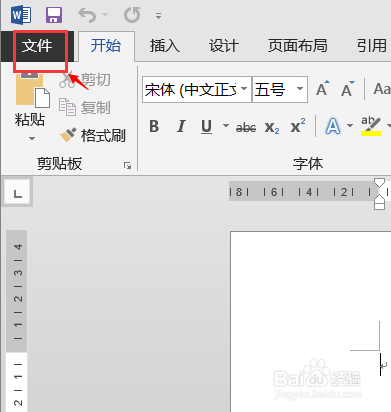Toggle underline formatting
The height and width of the screenshot is (412, 391).
pos(207,126)
